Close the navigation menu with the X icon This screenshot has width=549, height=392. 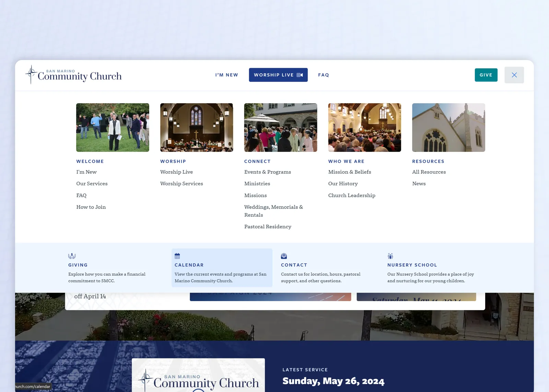pyautogui.click(x=514, y=75)
